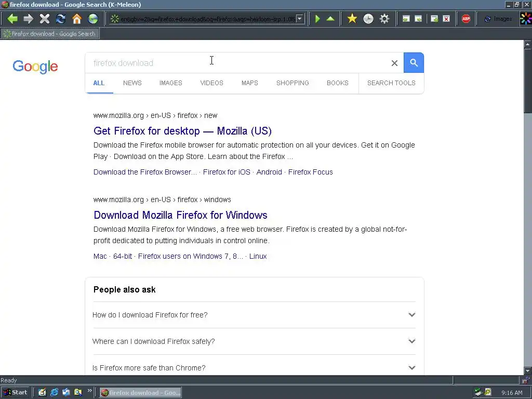Expand 'How do I download Firefox for free?'
This screenshot has width=532, height=399.
point(254,315)
